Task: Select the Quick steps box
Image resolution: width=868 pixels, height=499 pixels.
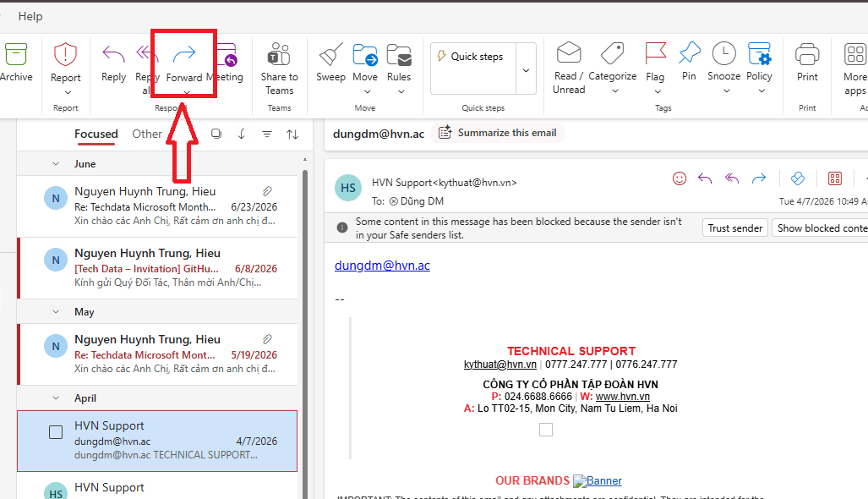Action: tap(473, 69)
